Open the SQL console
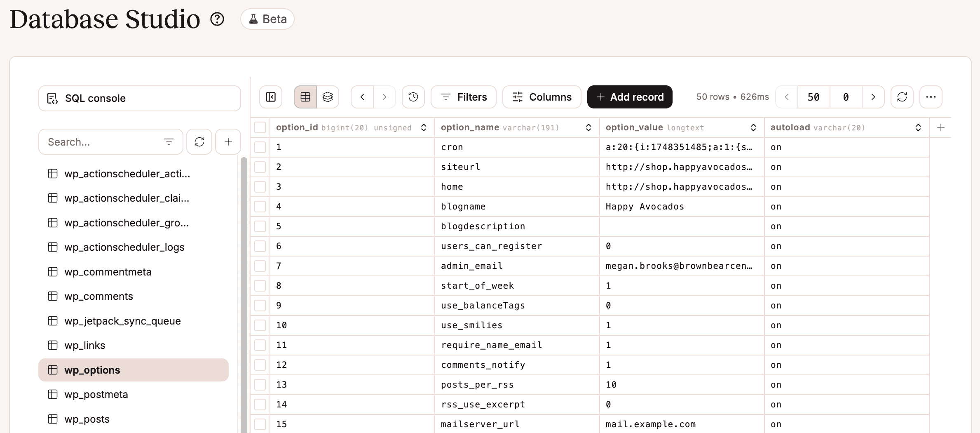Viewport: 980px width, 433px height. click(140, 98)
